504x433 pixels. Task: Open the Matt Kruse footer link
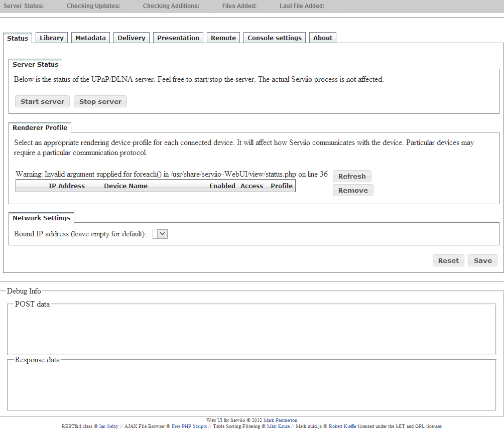pos(278,426)
